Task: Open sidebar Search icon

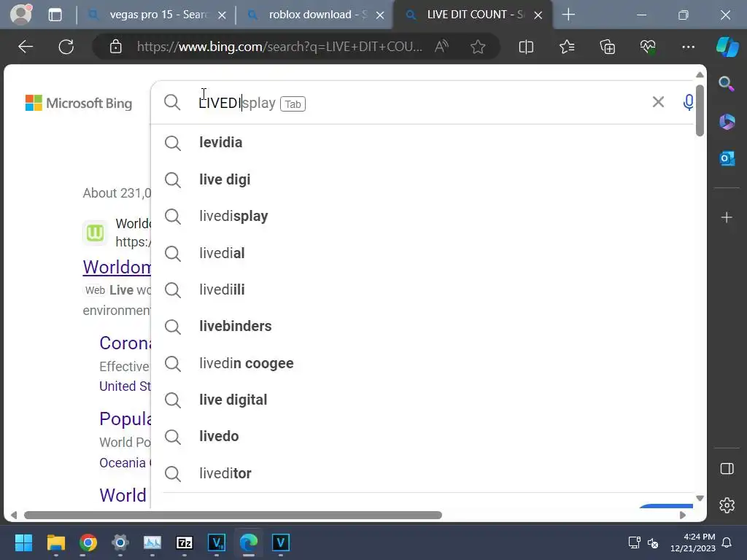Action: point(727,84)
